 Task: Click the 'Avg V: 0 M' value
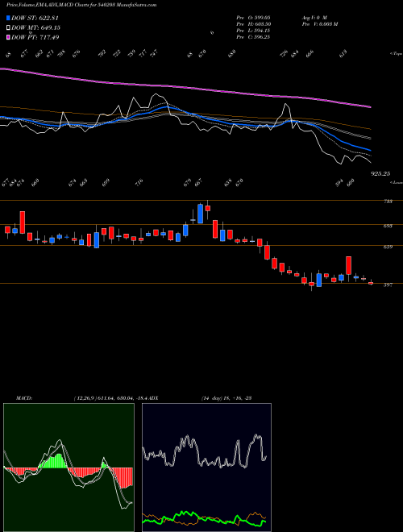(x=314, y=17)
